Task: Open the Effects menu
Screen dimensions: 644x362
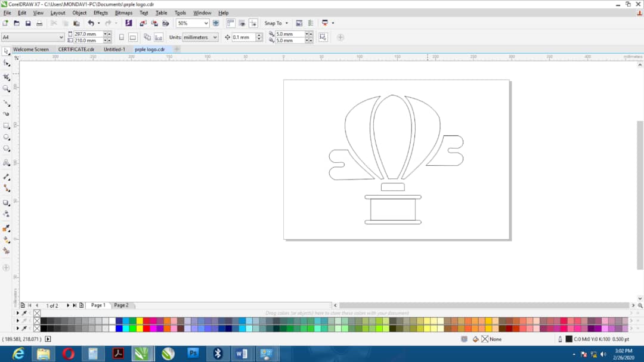Action: pyautogui.click(x=100, y=13)
